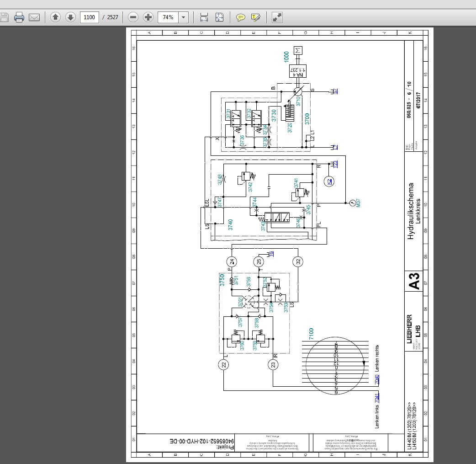Toggle the text highlight tool

tap(255, 17)
